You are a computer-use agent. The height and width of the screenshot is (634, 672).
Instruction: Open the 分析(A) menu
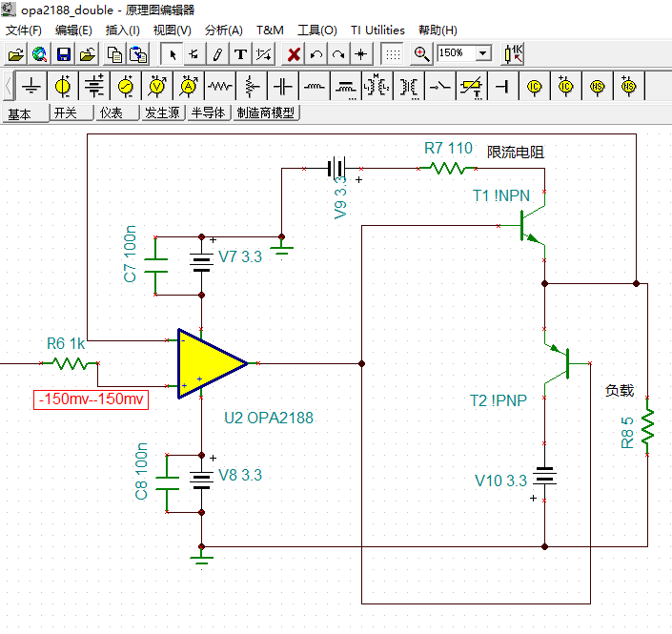tap(223, 30)
